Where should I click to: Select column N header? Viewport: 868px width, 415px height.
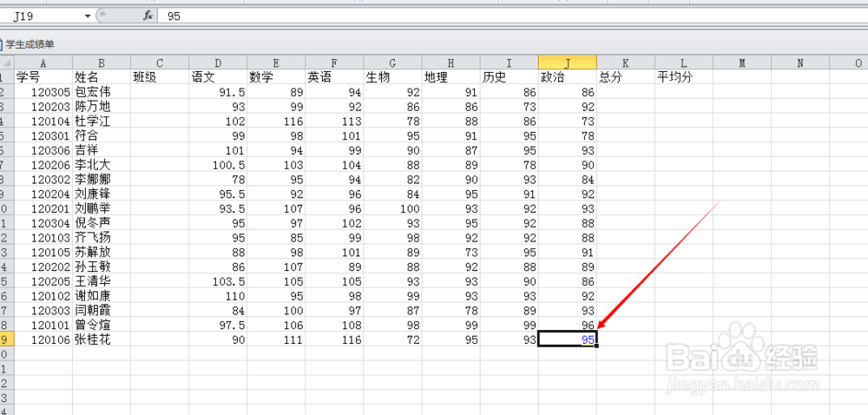(800, 63)
